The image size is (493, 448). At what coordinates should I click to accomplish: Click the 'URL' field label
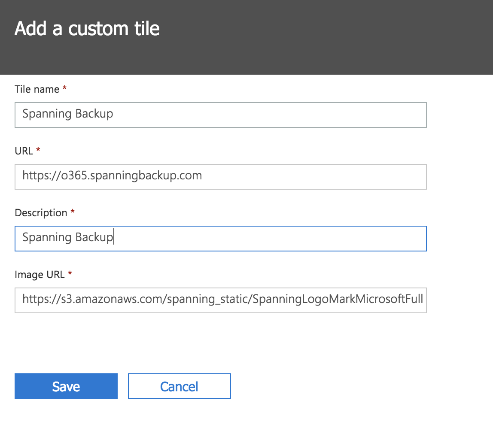[24, 151]
